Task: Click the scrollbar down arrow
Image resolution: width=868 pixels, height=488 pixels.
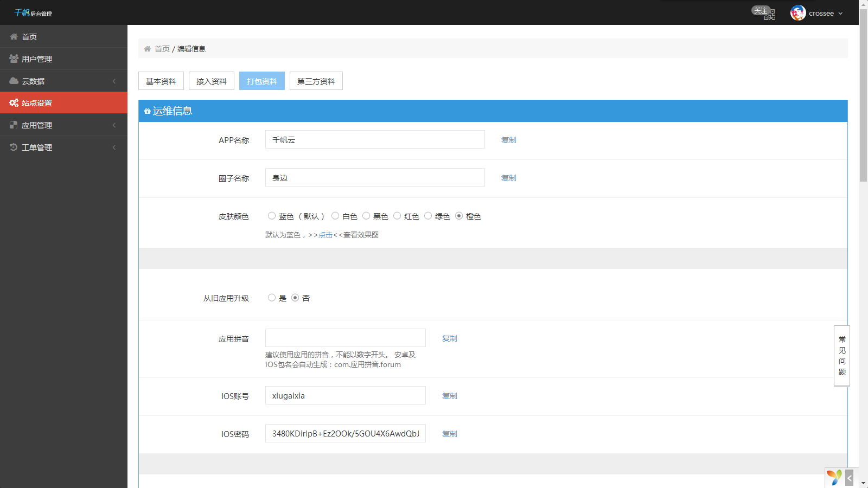Action: click(x=864, y=483)
